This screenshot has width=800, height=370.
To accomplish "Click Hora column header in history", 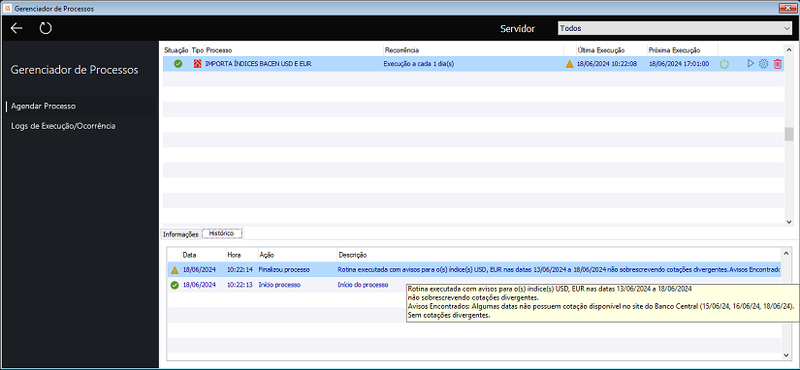I will 234,255.
